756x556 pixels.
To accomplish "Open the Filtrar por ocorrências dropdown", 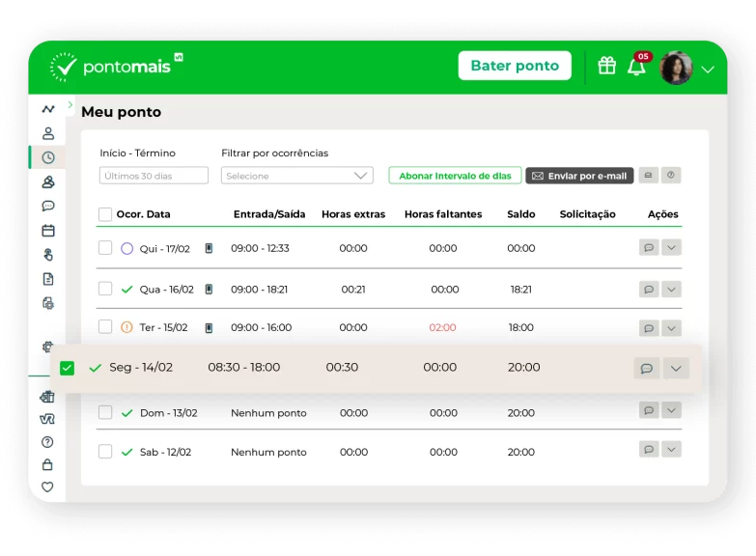I will coord(297,176).
